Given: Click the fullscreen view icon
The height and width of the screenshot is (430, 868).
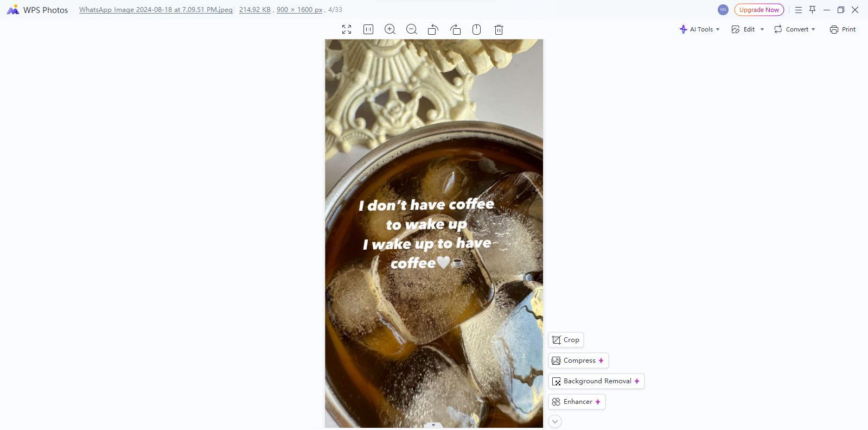Looking at the screenshot, I should click(x=347, y=29).
